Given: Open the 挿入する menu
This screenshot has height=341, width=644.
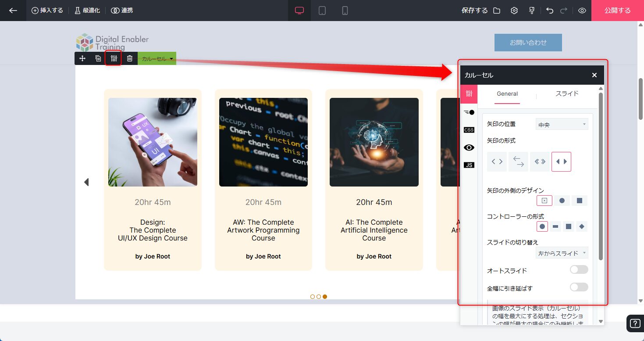Looking at the screenshot, I should coord(47,11).
